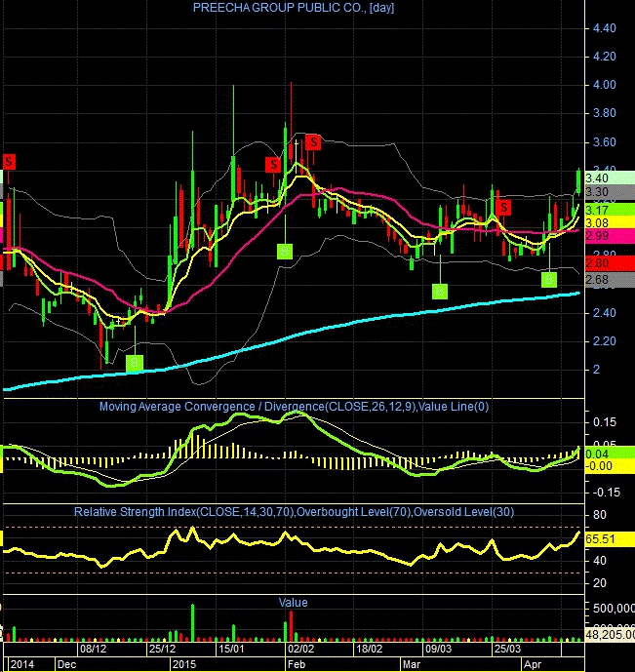Select the 48,205.00 volume value tag

coord(610,634)
